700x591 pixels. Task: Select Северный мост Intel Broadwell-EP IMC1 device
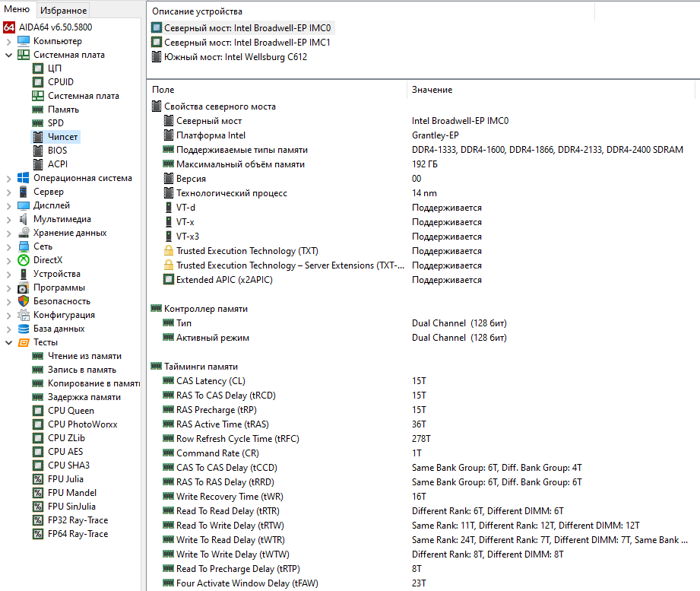click(x=241, y=43)
